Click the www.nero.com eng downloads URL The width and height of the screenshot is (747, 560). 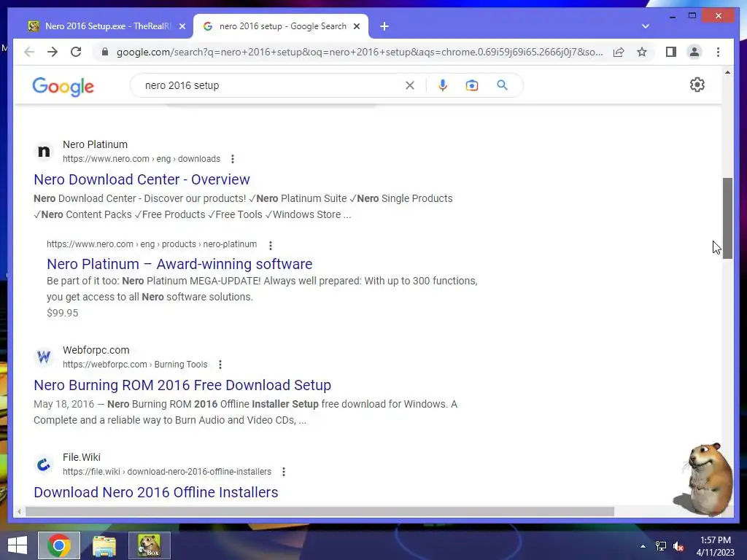(x=142, y=159)
